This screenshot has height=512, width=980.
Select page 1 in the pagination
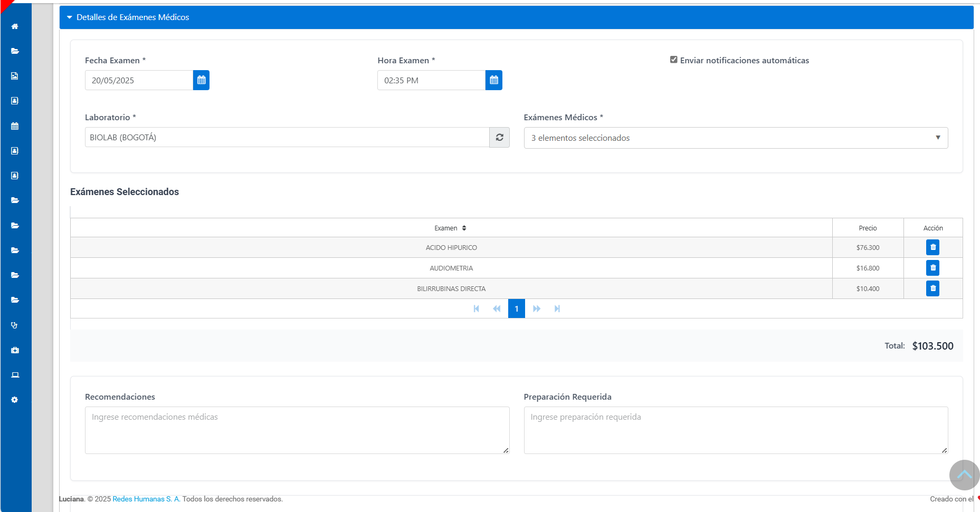point(516,309)
